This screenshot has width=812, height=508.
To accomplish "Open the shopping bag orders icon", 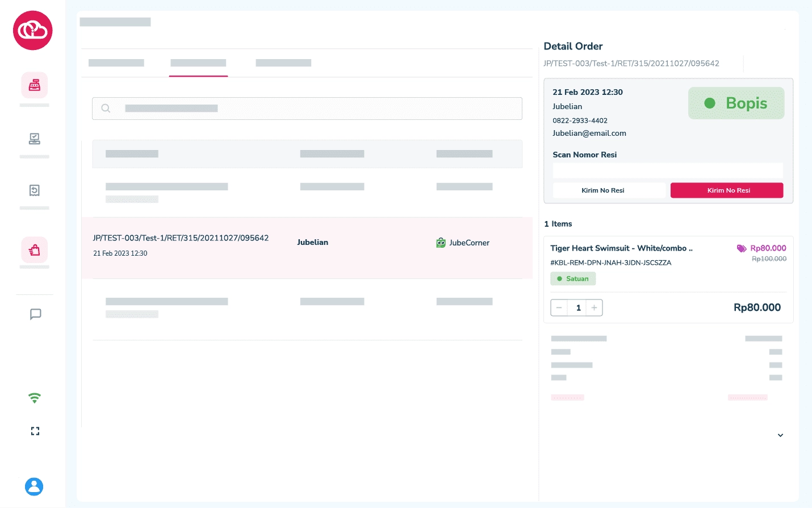I will (x=35, y=250).
